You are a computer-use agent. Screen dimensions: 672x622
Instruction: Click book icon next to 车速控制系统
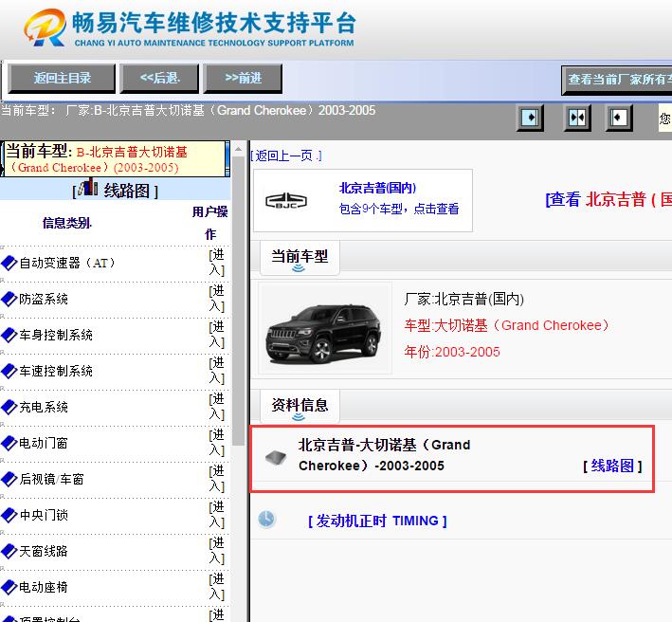(x=9, y=371)
